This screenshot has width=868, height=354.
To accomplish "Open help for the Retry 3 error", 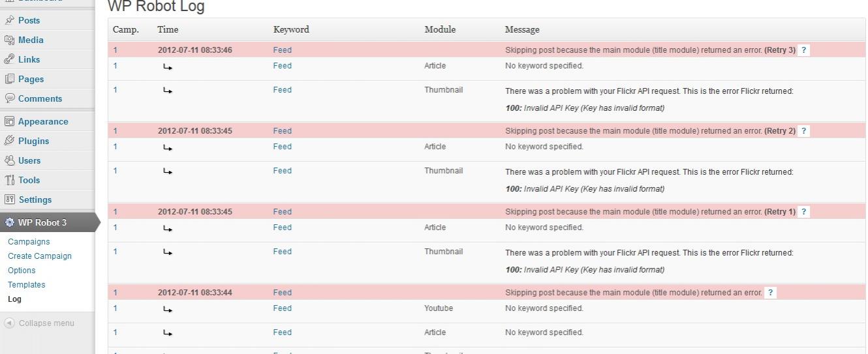I will point(804,50).
